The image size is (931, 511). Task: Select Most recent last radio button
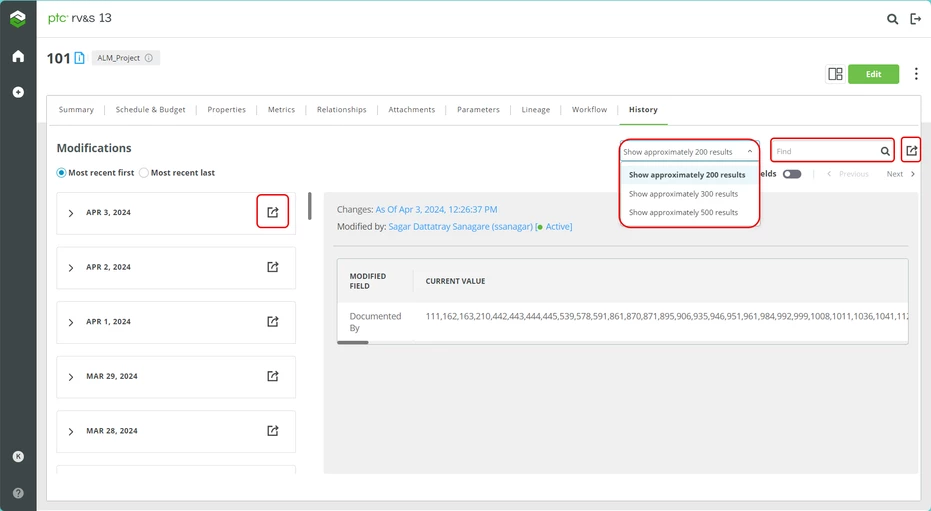tap(144, 173)
